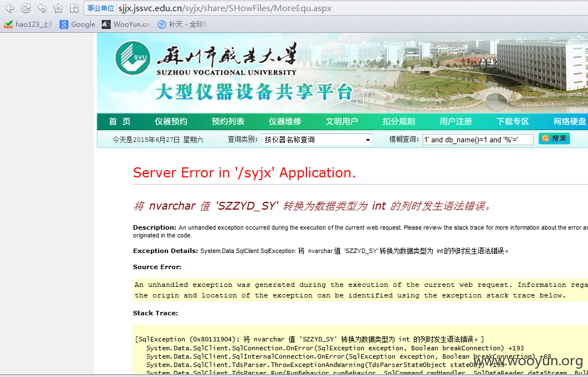This screenshot has height=377, width=588.
Task: Open the 文明用户 navigation item
Action: (x=342, y=121)
